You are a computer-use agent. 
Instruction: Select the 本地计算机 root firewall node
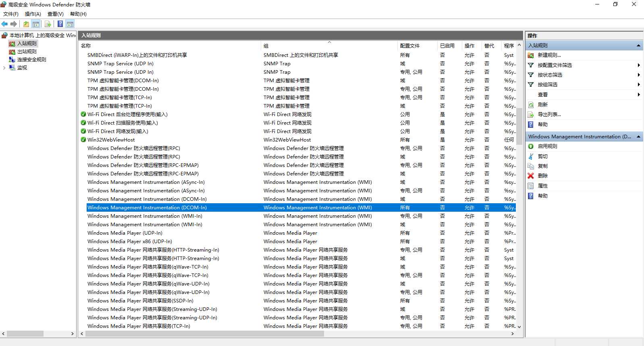pos(39,35)
